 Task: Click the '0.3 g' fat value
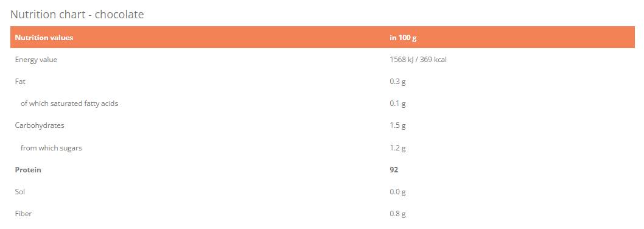click(x=397, y=82)
